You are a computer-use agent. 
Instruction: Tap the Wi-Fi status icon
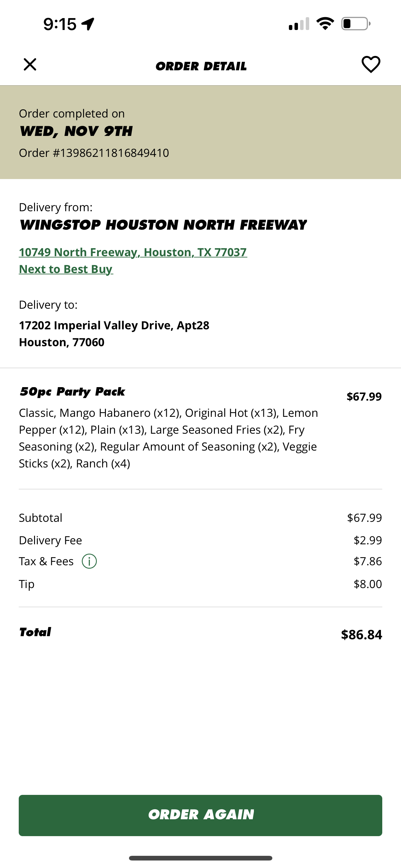coord(325,24)
